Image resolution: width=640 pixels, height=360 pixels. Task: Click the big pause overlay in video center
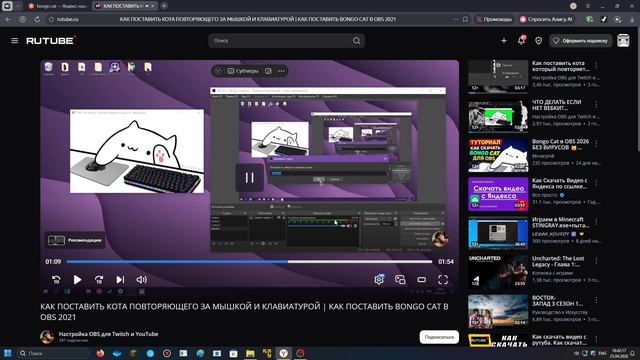[249, 178]
